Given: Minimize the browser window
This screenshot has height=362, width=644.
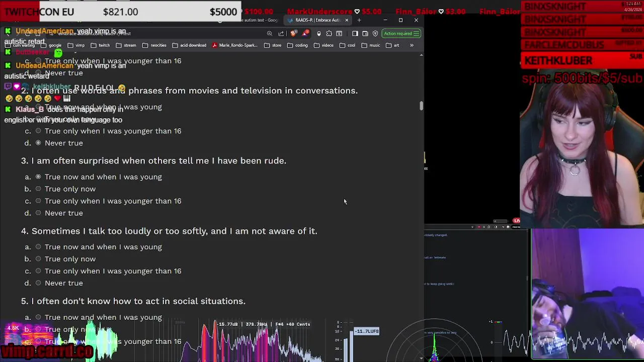Looking at the screenshot, I should point(385,20).
